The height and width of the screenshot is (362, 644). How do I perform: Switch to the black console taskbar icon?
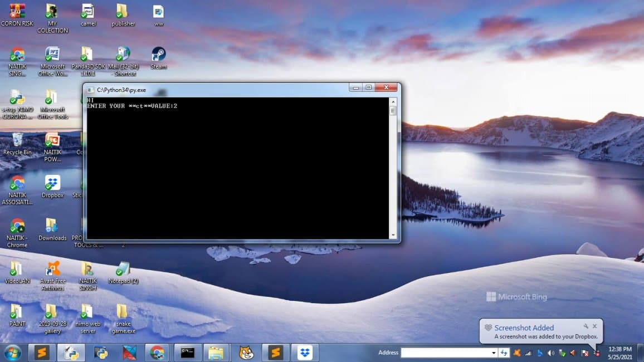click(187, 353)
